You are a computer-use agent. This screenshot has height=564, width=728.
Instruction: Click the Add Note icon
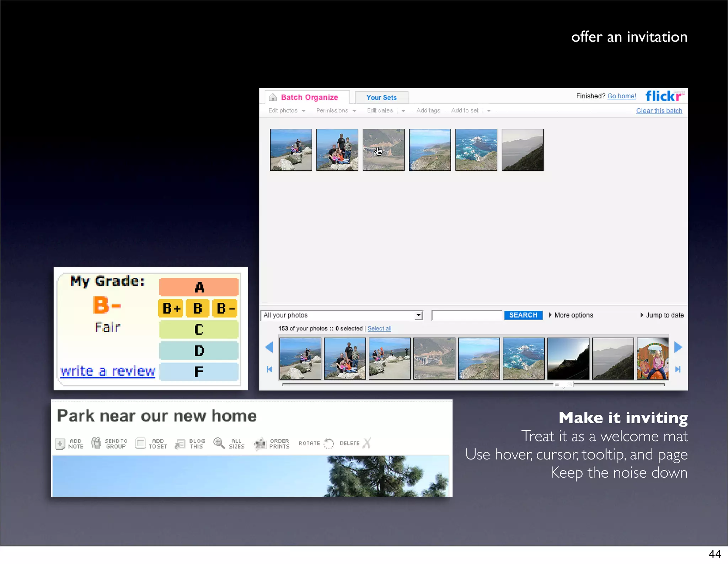(x=60, y=444)
